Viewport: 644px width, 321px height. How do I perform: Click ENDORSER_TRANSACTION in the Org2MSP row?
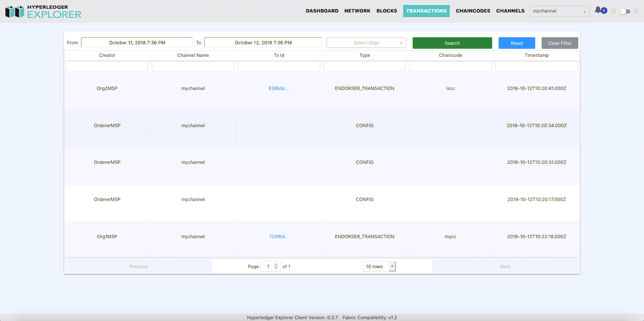click(x=365, y=88)
